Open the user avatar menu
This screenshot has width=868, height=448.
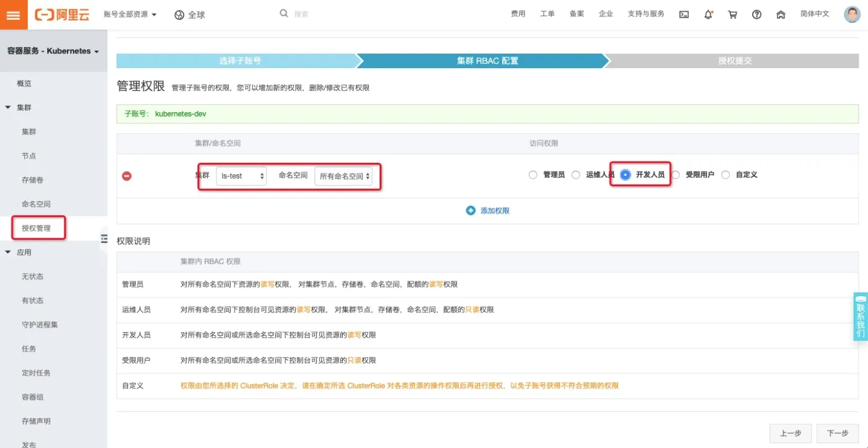(x=852, y=14)
